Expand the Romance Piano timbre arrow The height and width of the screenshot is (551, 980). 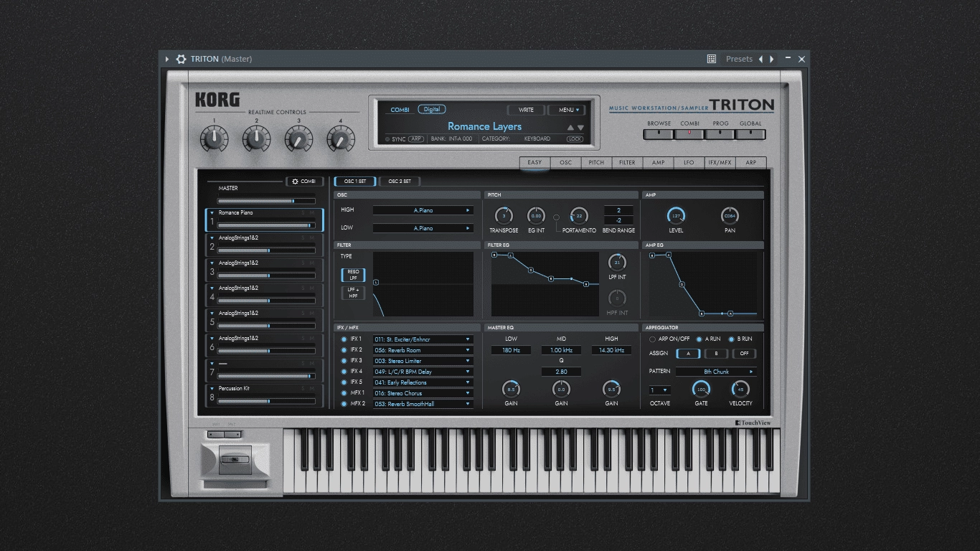point(212,212)
